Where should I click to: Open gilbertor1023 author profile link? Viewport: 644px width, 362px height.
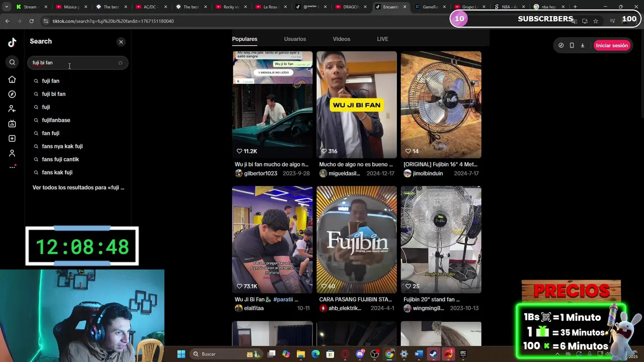point(260,173)
